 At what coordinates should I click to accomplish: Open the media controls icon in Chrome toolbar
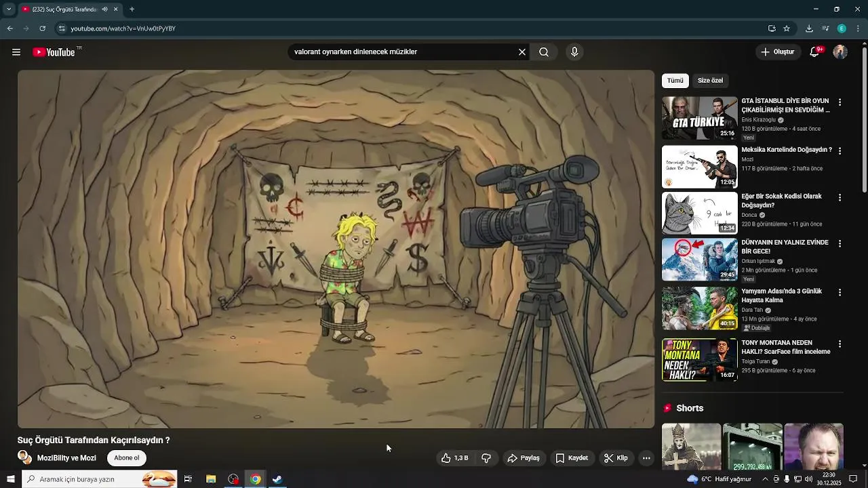point(825,28)
